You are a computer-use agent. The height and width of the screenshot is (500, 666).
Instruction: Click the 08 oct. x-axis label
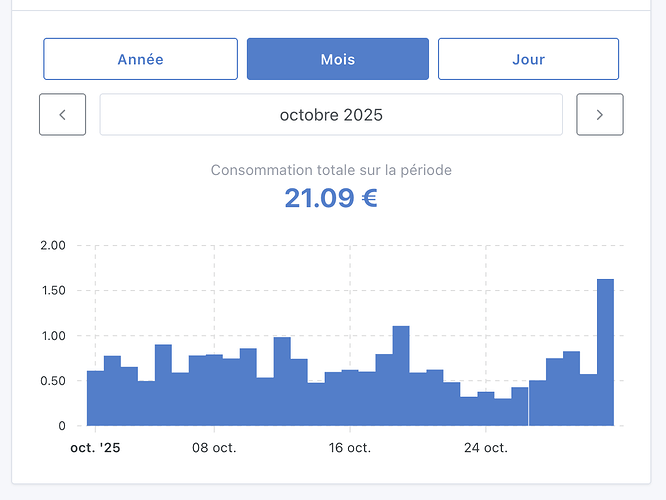[x=214, y=448]
